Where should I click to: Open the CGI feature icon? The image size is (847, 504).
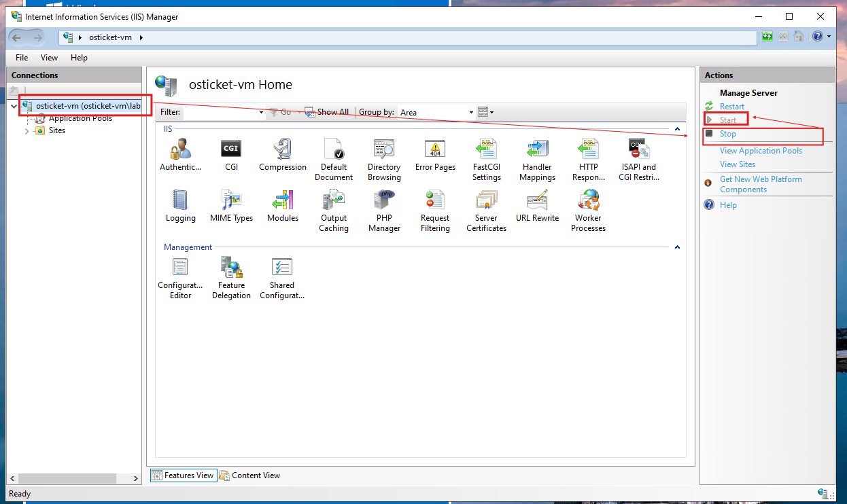pos(231,155)
